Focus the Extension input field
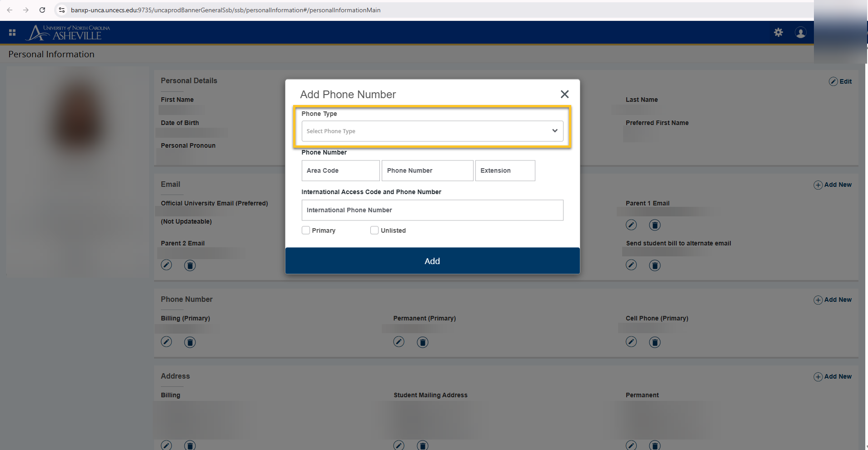868x450 pixels. 505,170
